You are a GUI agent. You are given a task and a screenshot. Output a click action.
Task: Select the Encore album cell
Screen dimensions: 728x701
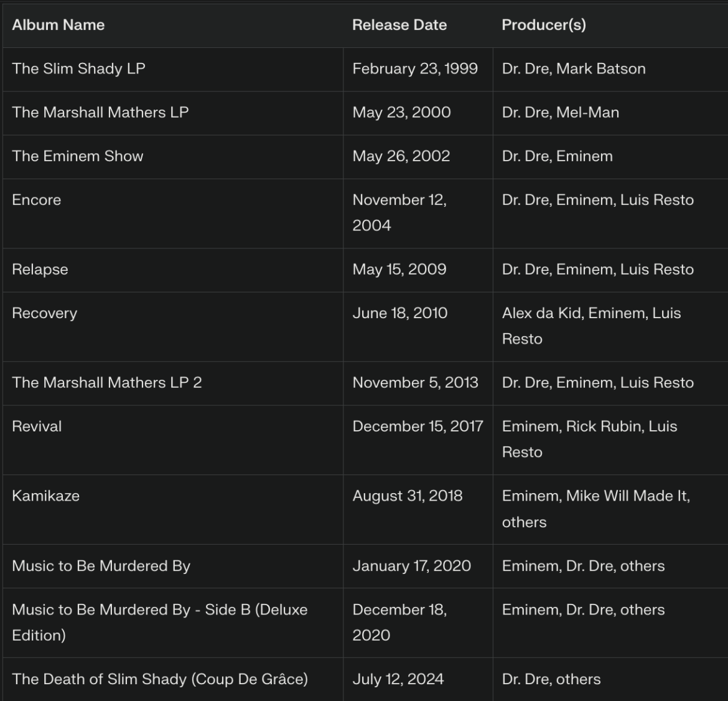(x=37, y=200)
